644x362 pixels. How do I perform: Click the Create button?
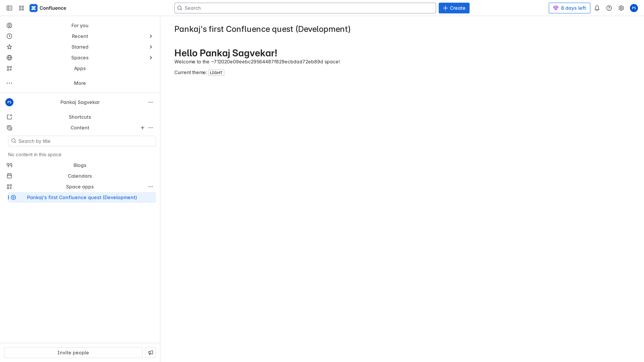pos(454,8)
